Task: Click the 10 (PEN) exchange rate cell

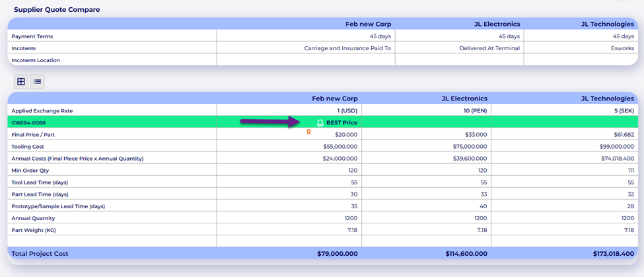Action: [x=474, y=110]
